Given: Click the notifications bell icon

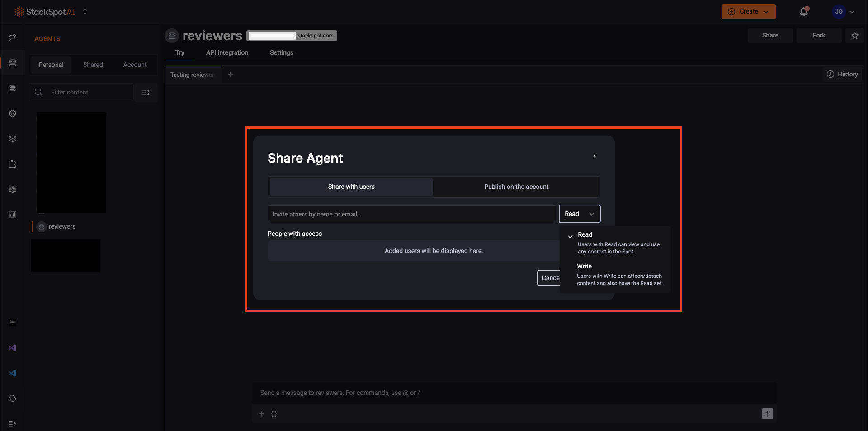Looking at the screenshot, I should [804, 12].
